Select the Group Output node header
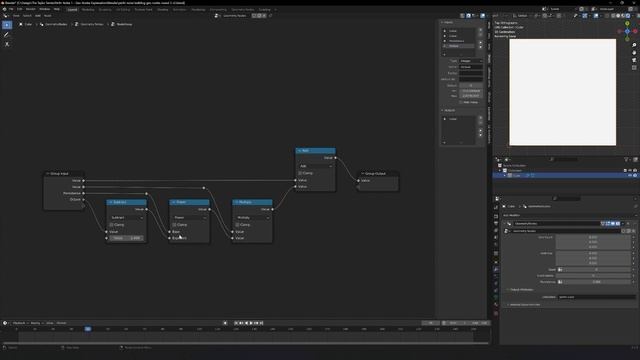This screenshot has width=640, height=360. [378, 174]
